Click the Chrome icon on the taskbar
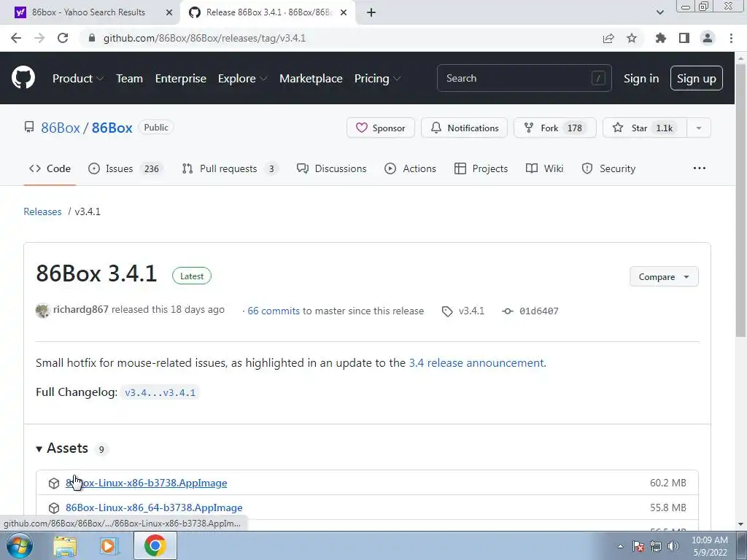This screenshot has width=747, height=560. (155, 545)
